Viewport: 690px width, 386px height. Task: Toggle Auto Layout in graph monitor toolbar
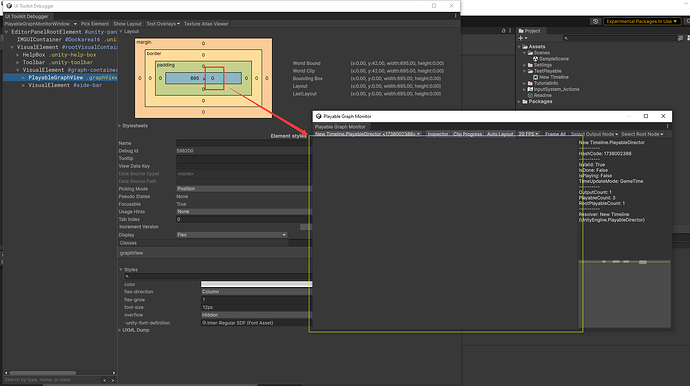[x=500, y=134]
